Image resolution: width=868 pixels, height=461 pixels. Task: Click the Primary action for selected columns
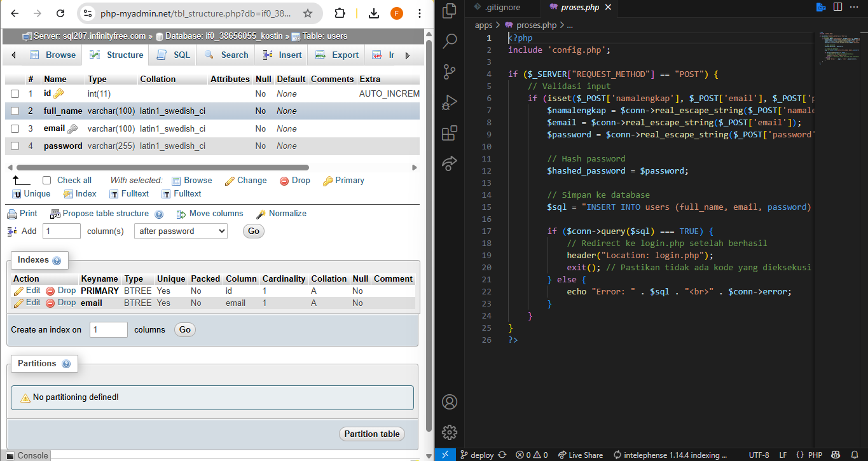click(343, 181)
